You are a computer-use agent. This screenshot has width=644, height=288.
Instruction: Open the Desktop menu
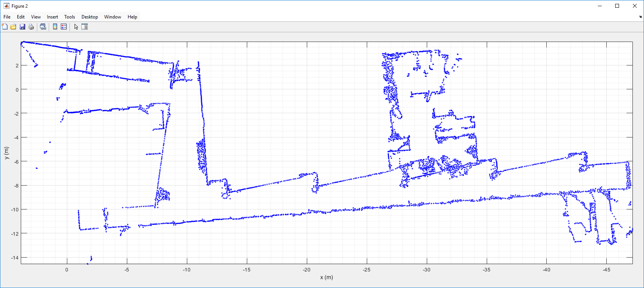click(x=90, y=17)
